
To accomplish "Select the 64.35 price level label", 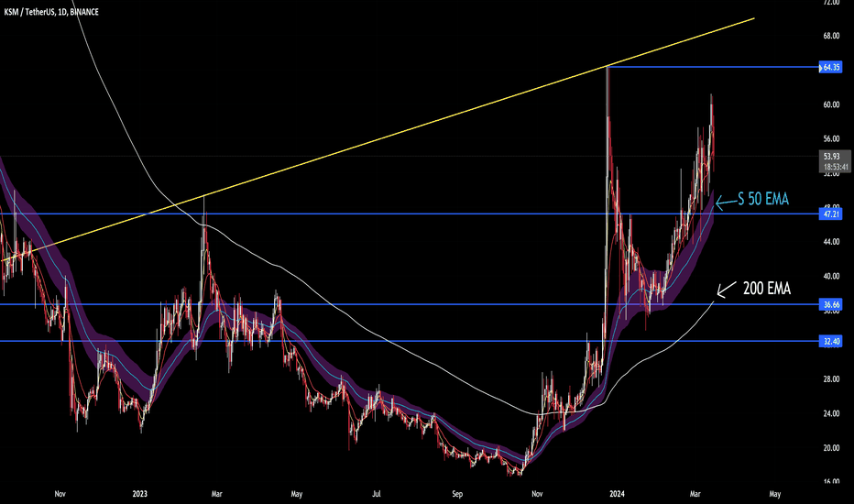I will pyautogui.click(x=831, y=68).
